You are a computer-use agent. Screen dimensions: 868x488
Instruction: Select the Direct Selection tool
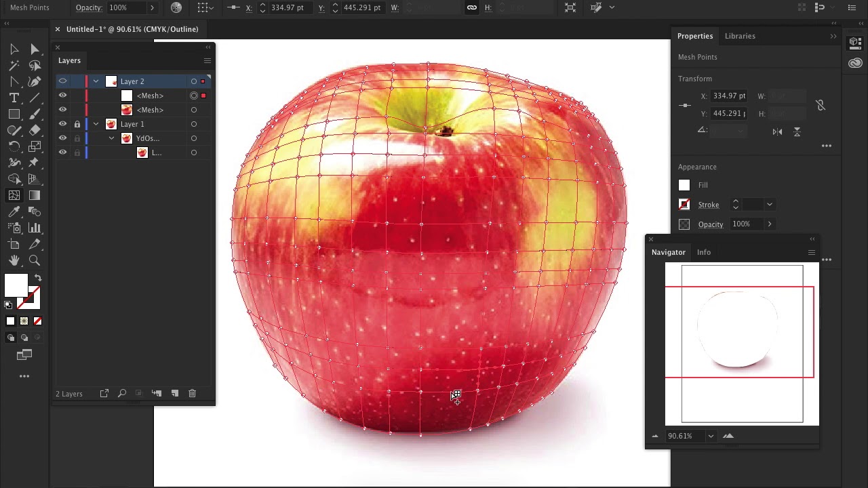(35, 49)
